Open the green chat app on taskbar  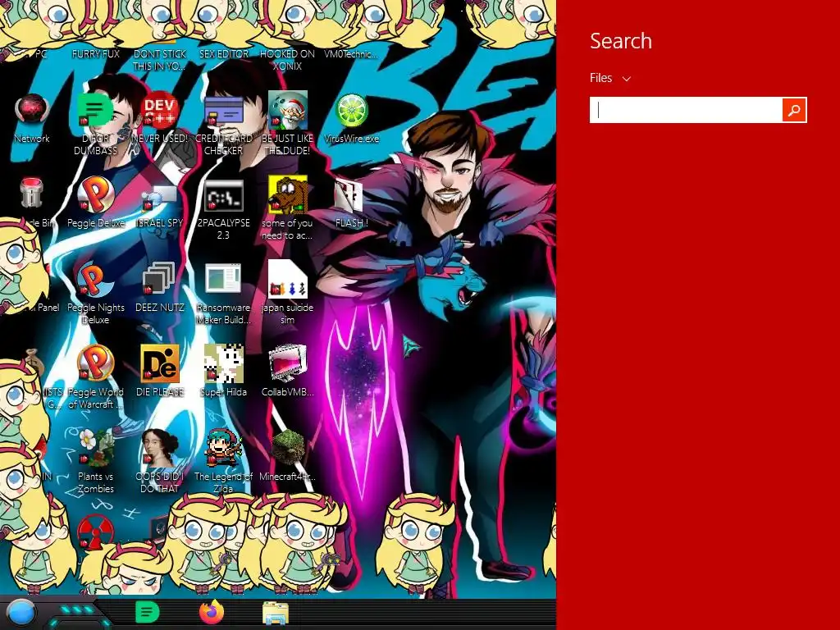147,612
